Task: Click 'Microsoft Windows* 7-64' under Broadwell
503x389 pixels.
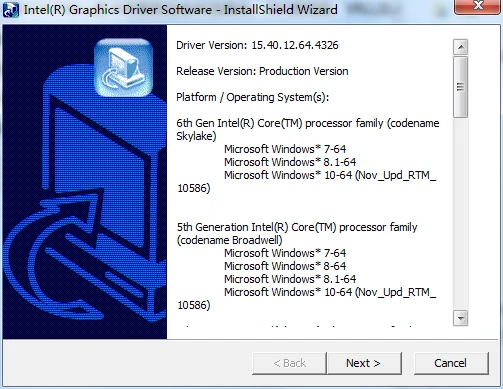Action: point(285,253)
